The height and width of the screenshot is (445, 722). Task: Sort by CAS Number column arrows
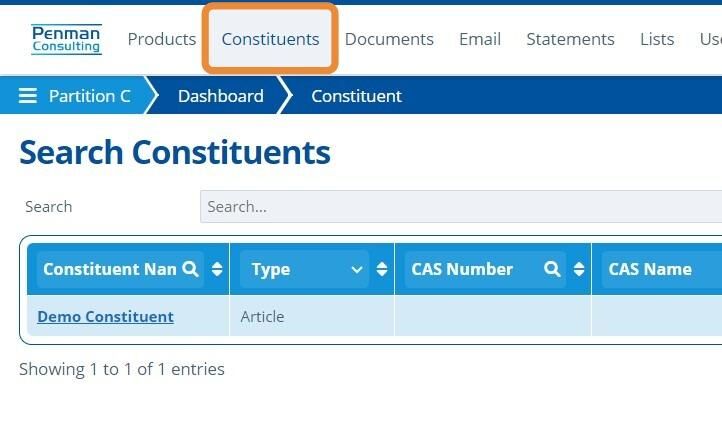[x=579, y=269]
